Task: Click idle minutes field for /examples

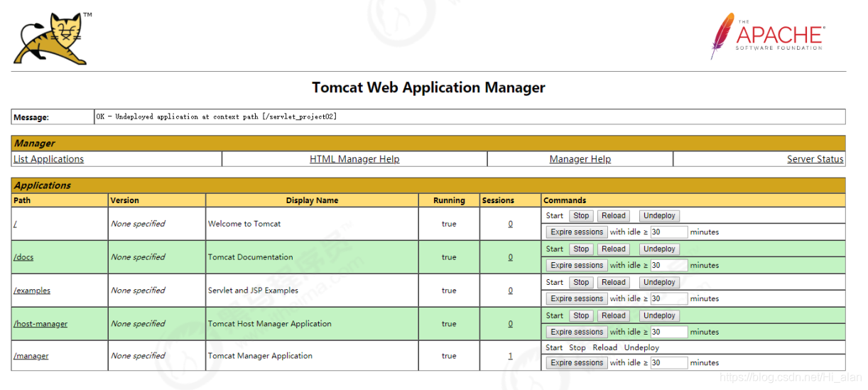Action: click(x=669, y=299)
